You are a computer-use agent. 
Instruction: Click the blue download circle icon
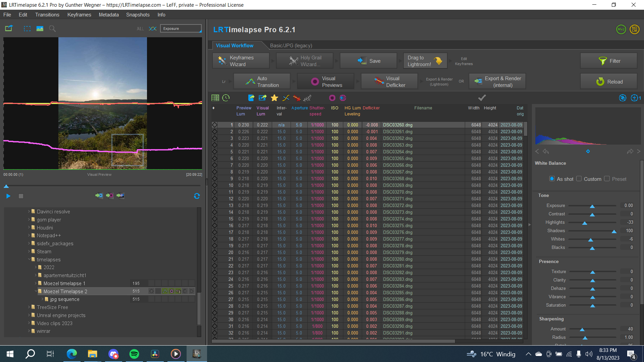tap(634, 98)
